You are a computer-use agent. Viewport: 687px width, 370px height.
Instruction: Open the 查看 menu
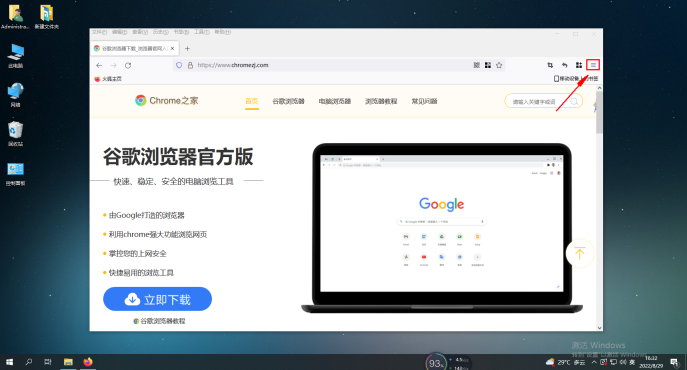pyautogui.click(x=140, y=32)
